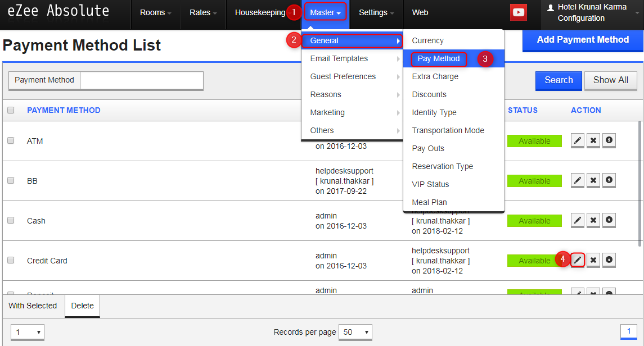Screen dimensions: 644x346
Task: Open the Master dropdown menu
Action: (x=325, y=13)
